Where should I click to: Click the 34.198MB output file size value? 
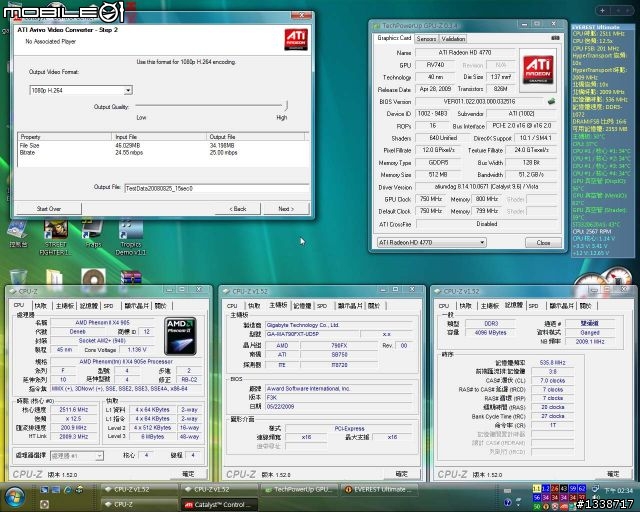click(222, 145)
